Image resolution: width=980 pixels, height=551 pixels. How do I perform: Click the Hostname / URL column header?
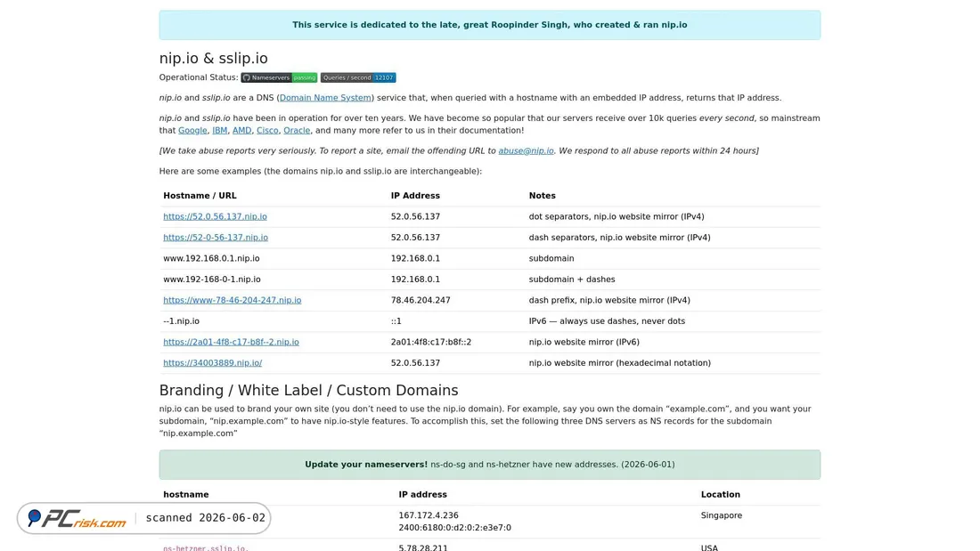[x=200, y=196]
